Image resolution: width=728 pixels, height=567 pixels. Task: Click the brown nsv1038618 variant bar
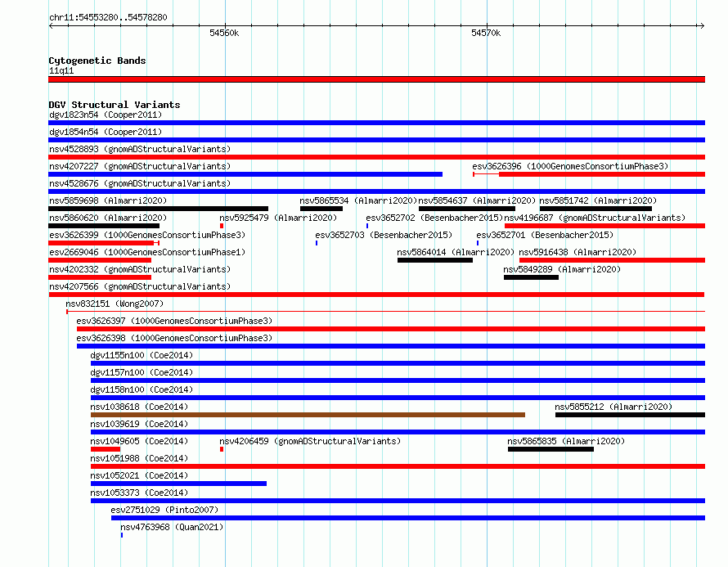[x=308, y=415]
